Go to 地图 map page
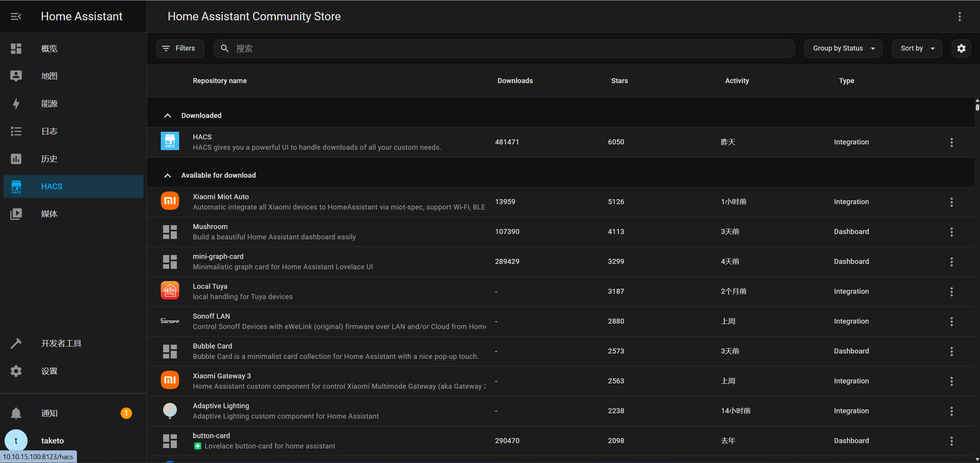 [x=49, y=76]
